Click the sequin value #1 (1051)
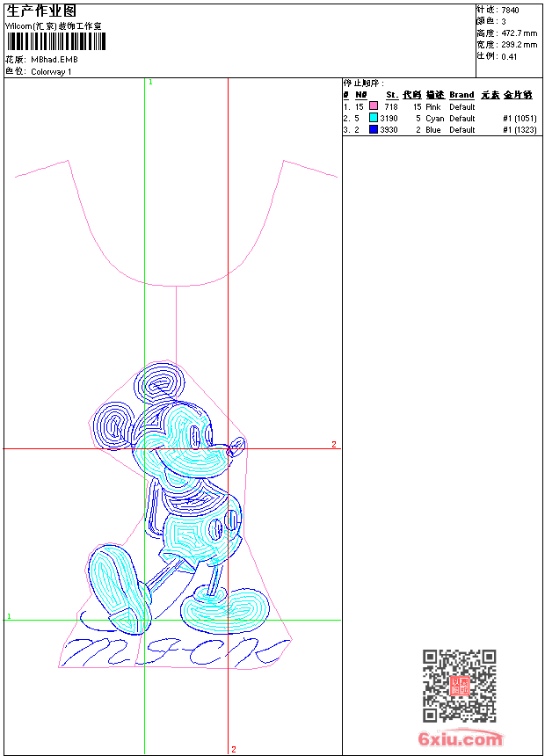Screen dimensions: 545x756 [520, 119]
